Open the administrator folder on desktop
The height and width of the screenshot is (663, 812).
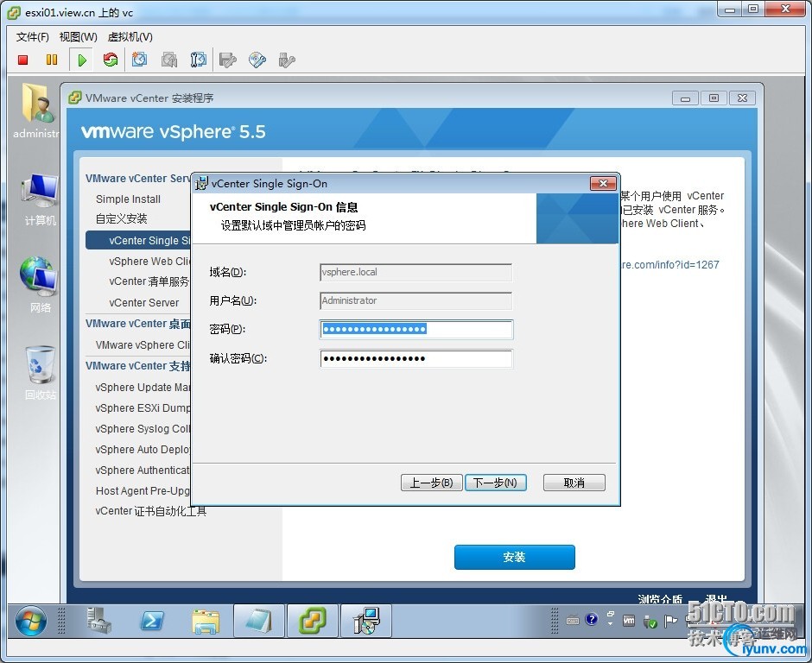pyautogui.click(x=37, y=111)
